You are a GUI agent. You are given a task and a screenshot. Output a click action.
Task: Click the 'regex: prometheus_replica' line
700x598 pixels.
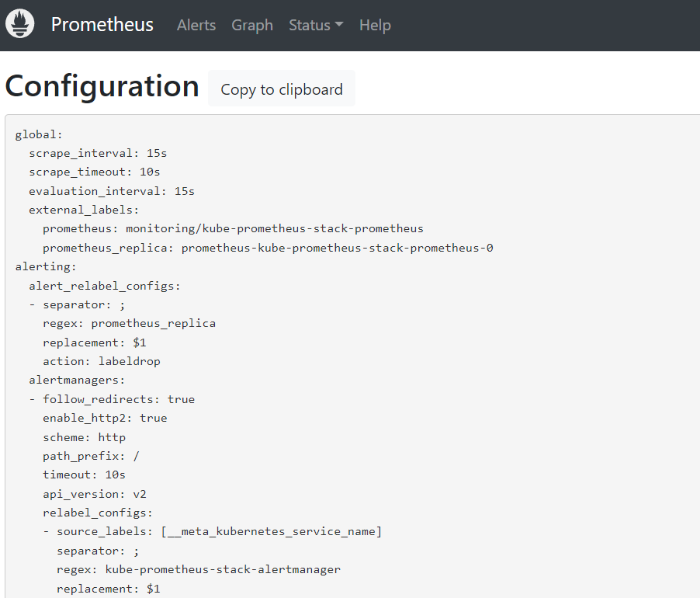coord(129,323)
